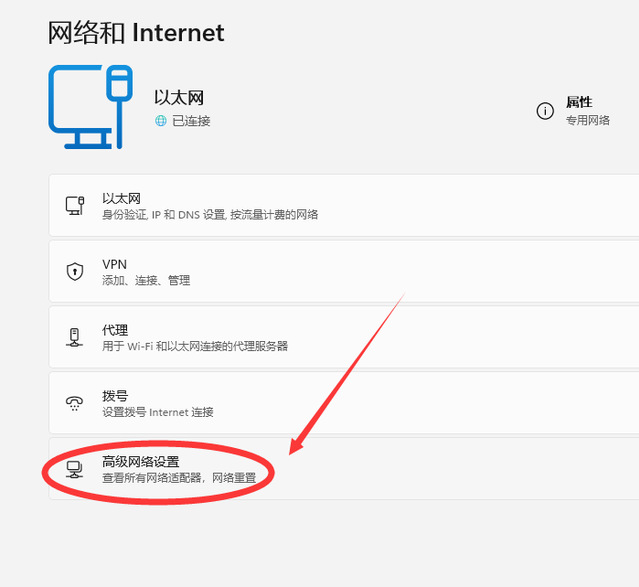Click 查看所有网络适配器，网络重置 description
Image resolution: width=639 pixels, height=587 pixels.
tap(179, 478)
